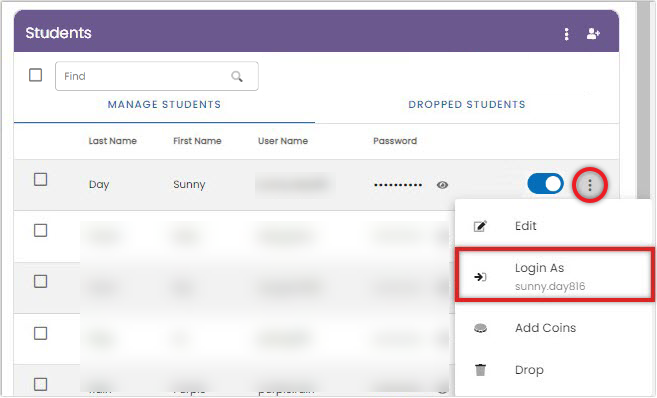Open Sunny Day's row options menu
This screenshot has height=398, width=657.
(x=590, y=184)
